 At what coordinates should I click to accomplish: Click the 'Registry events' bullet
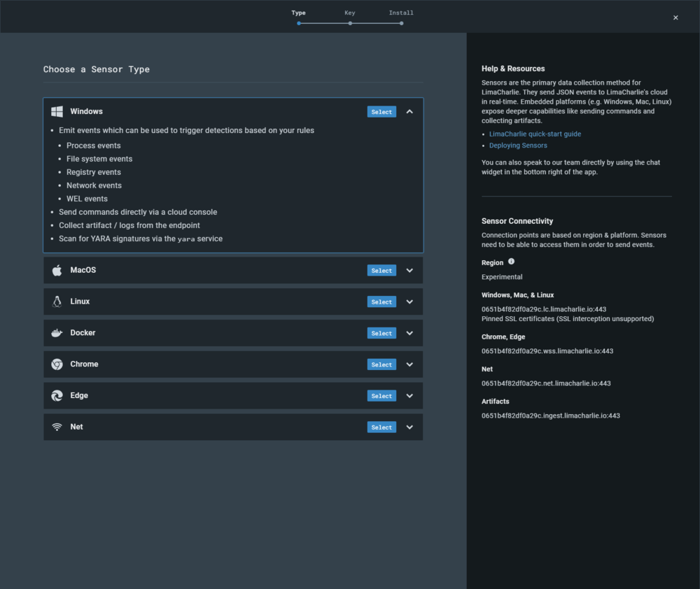coord(93,172)
